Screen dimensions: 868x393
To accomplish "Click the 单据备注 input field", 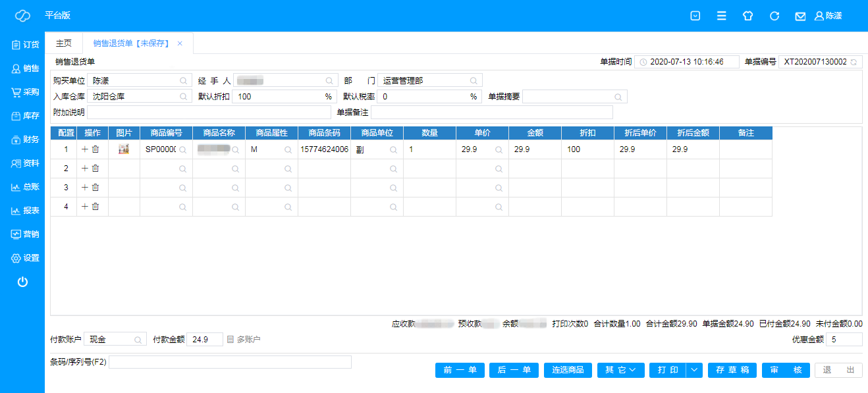I will pyautogui.click(x=491, y=112).
